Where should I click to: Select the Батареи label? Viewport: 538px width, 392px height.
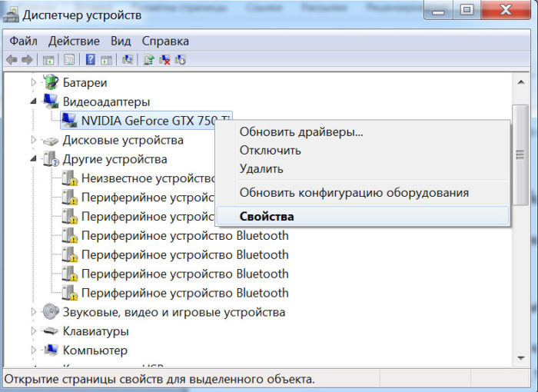point(85,83)
